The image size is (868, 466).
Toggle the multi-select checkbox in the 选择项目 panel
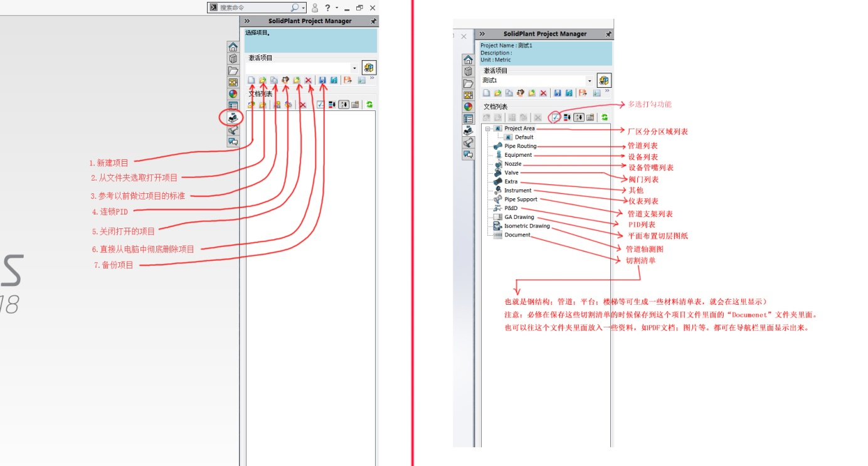click(x=320, y=105)
